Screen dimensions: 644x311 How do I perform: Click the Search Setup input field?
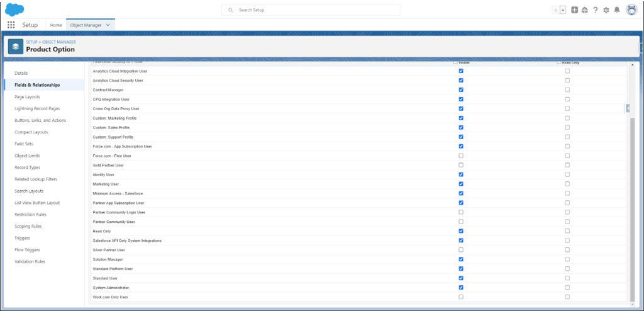pyautogui.click(x=311, y=10)
